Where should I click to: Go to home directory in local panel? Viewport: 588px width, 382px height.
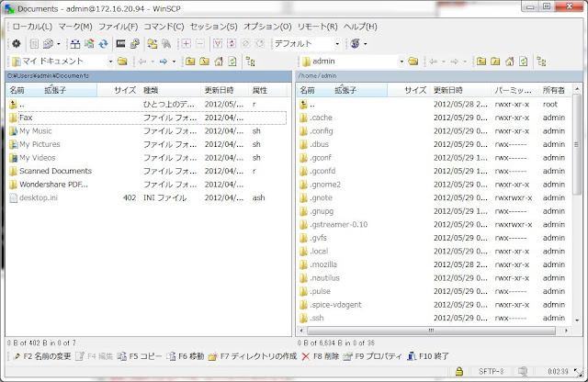(219, 62)
